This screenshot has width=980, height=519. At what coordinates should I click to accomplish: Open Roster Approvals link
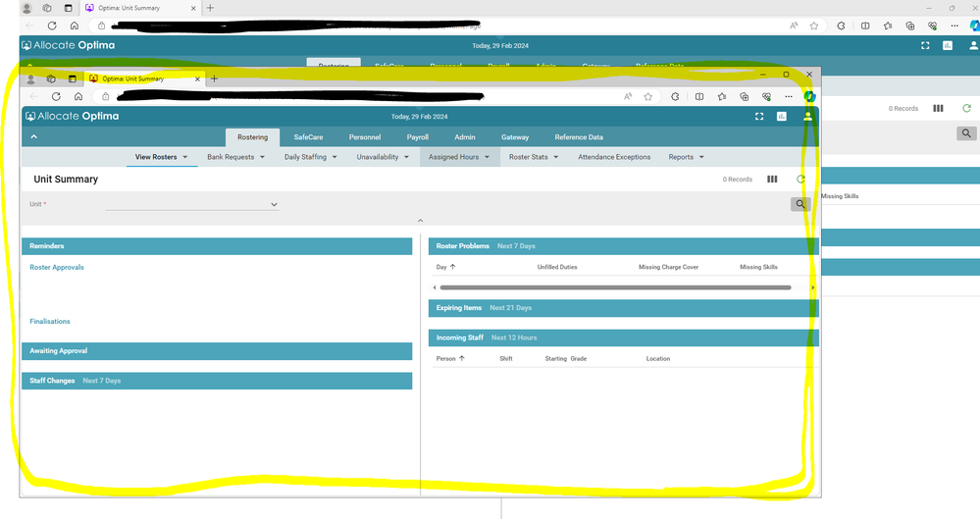click(57, 267)
